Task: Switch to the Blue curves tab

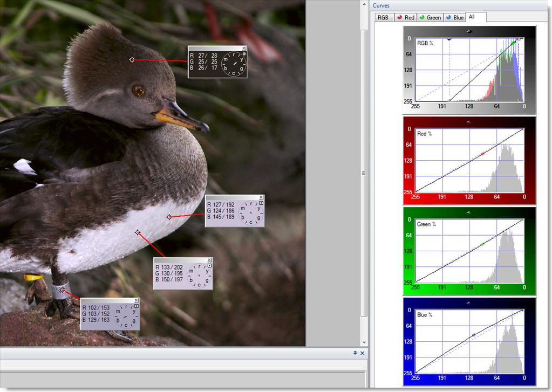Action: (x=454, y=18)
